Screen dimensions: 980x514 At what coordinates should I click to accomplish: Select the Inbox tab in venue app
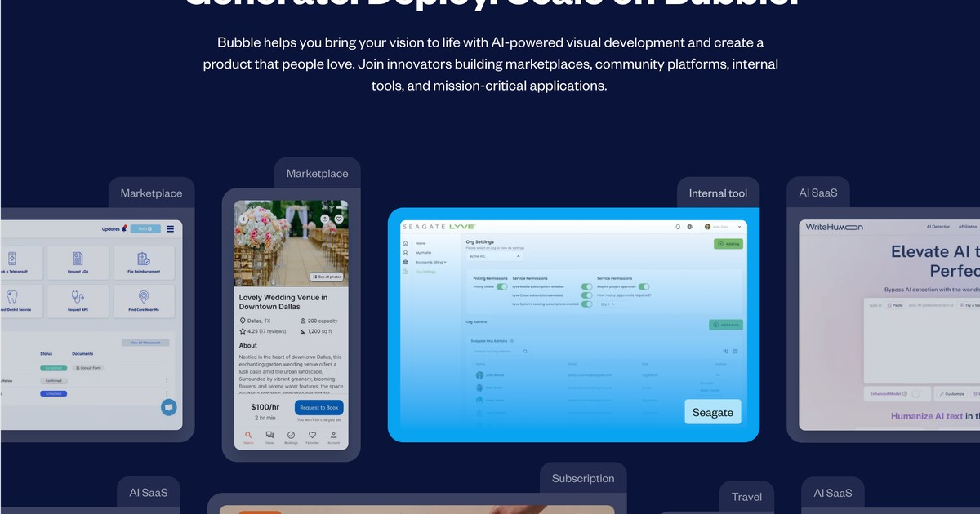click(269, 438)
